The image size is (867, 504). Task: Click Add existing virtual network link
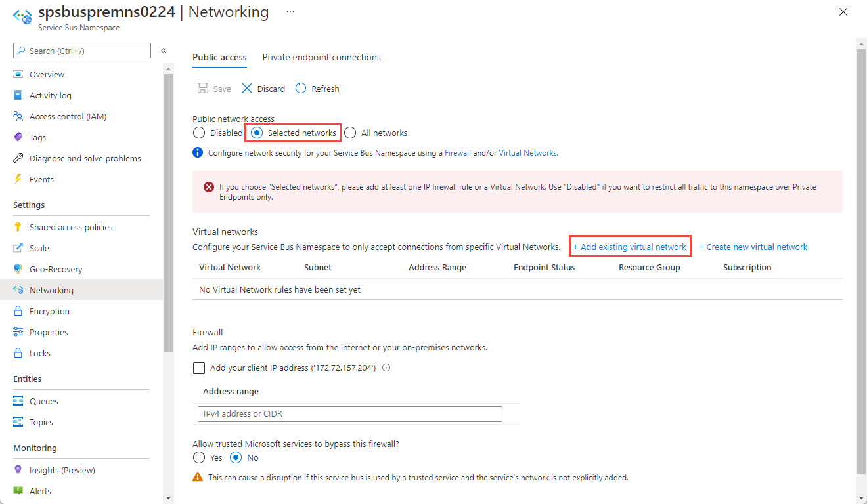(630, 247)
